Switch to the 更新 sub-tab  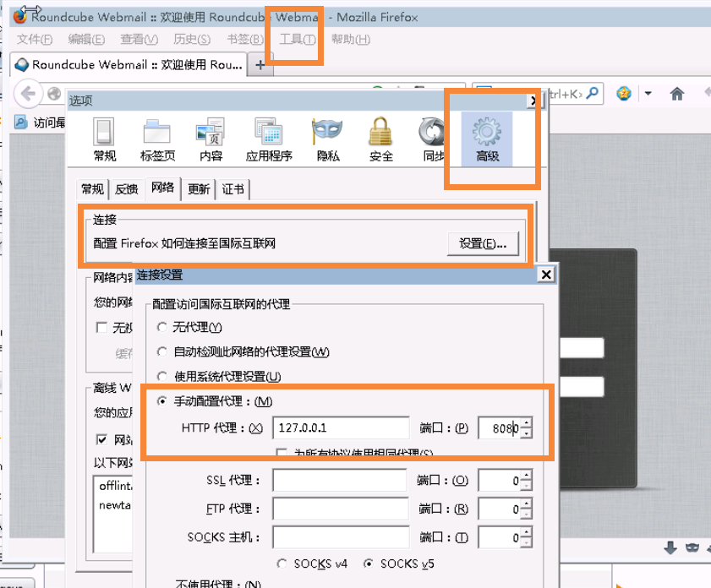(199, 189)
